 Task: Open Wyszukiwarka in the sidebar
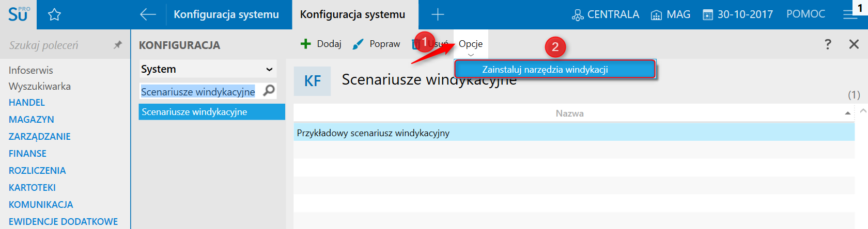(40, 86)
